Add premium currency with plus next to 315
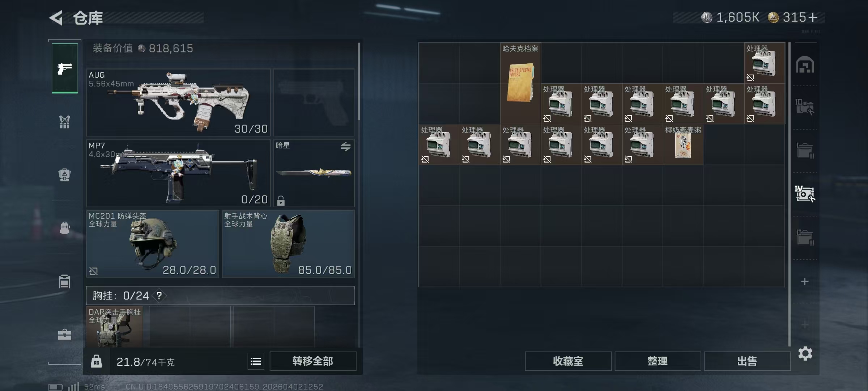This screenshot has width=868, height=391. pos(813,17)
